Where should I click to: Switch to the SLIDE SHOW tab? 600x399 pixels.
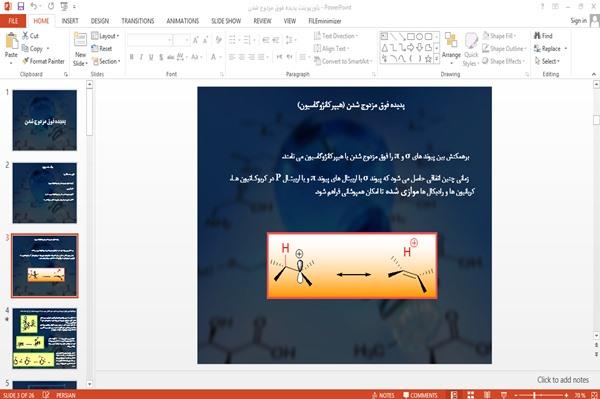coord(226,21)
